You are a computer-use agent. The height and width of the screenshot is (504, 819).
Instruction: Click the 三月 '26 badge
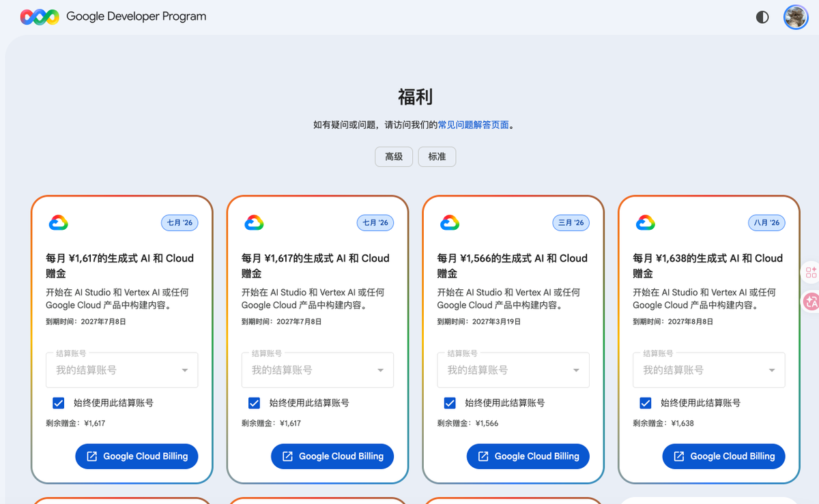click(x=571, y=222)
